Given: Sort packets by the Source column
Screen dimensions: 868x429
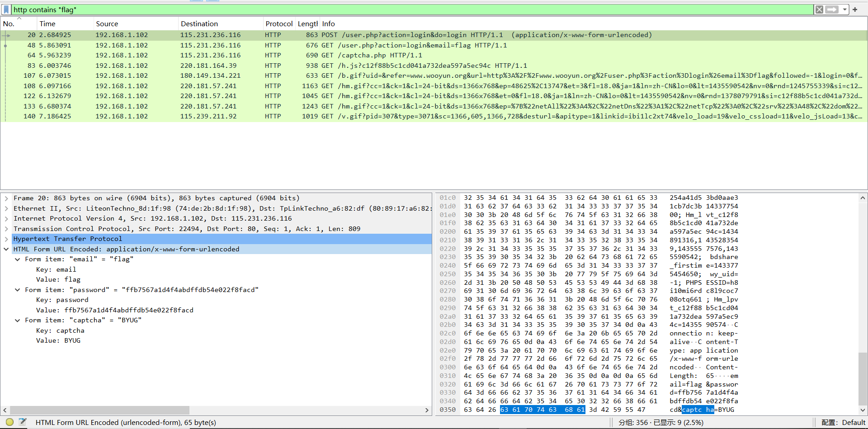Looking at the screenshot, I should (135, 24).
